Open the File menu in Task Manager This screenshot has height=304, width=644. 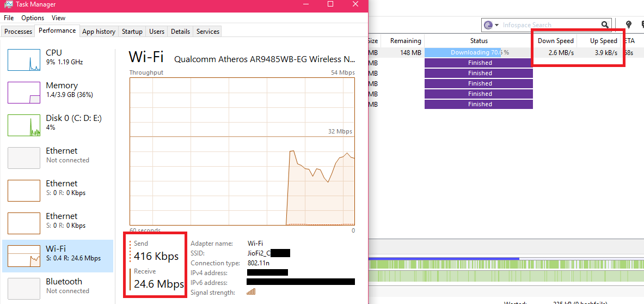pyautogui.click(x=9, y=17)
